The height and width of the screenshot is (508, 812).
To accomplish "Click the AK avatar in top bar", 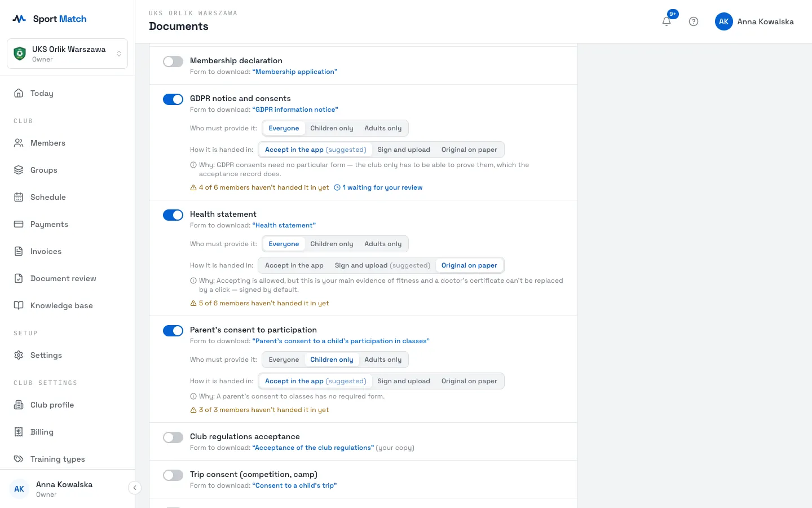I will coord(724,21).
